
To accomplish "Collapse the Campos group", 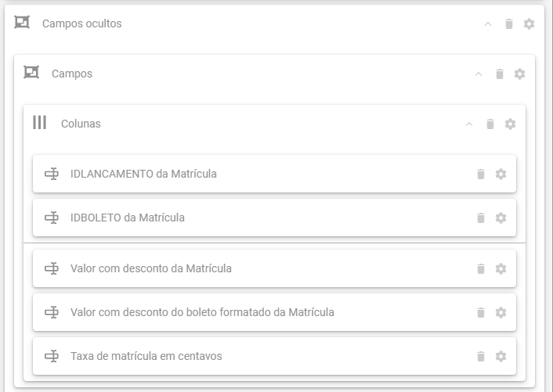I will point(479,74).
